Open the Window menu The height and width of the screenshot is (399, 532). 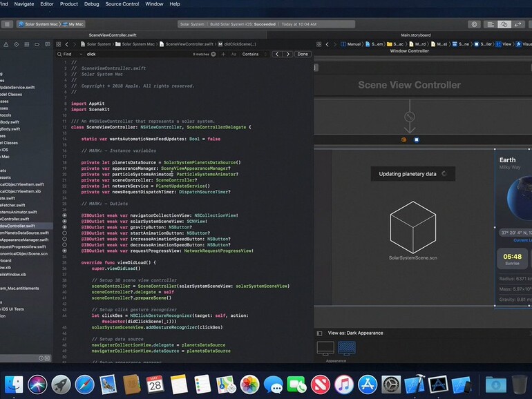coord(154,4)
